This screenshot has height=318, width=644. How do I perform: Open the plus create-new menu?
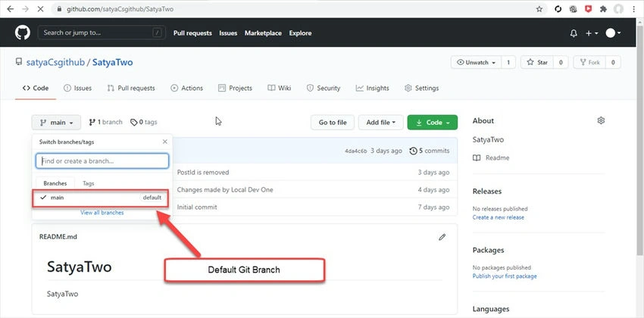[592, 33]
